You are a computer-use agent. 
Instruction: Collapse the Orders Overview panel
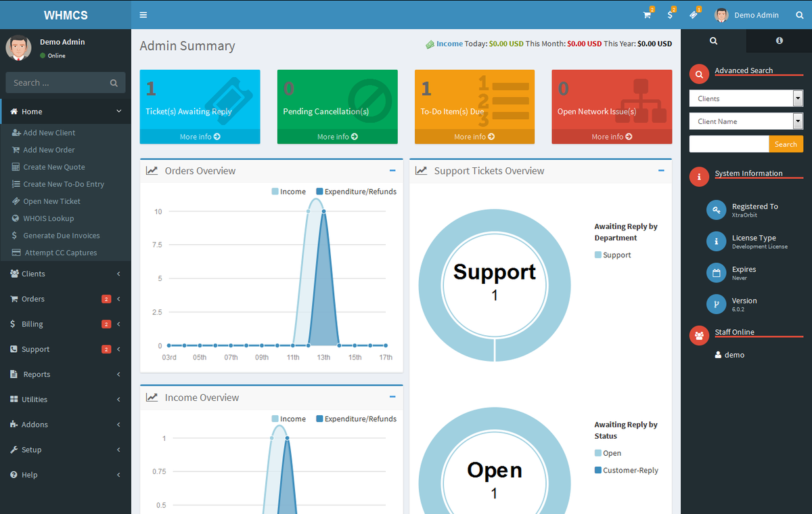pos(392,171)
